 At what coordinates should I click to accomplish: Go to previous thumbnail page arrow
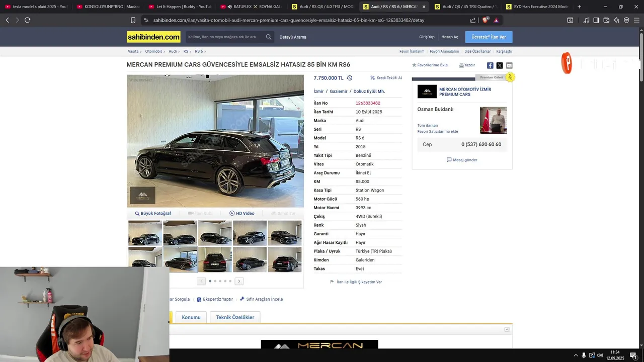click(x=201, y=281)
